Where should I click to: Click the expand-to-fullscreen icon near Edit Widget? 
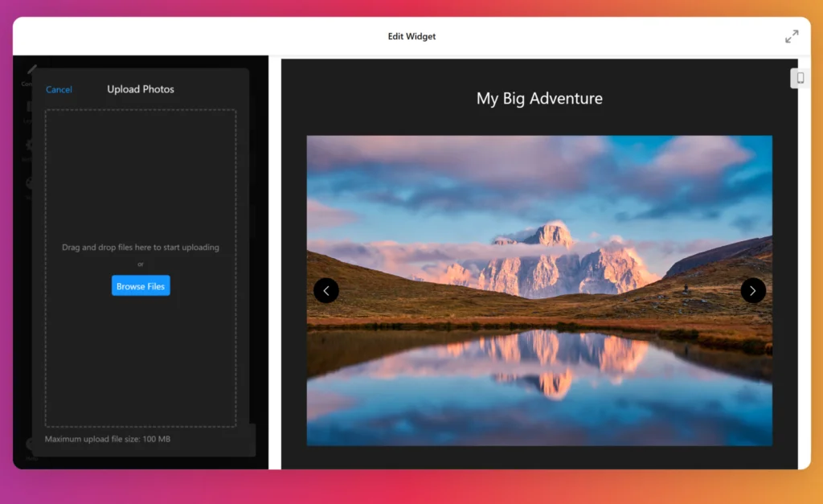(x=792, y=35)
